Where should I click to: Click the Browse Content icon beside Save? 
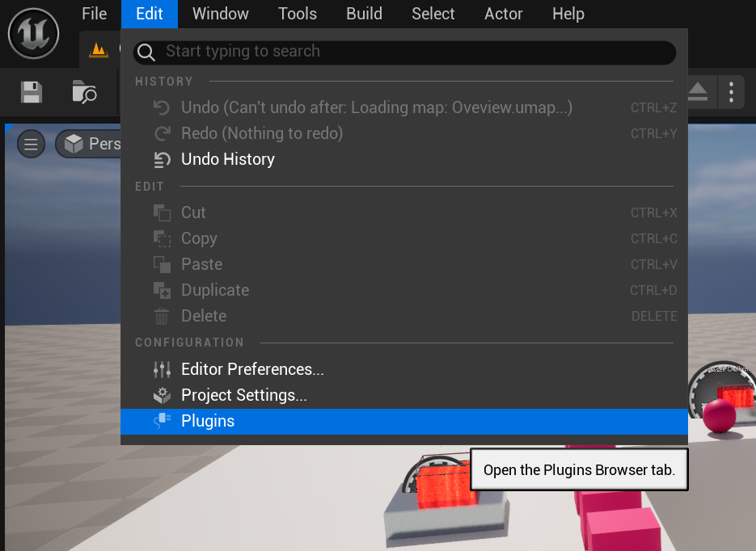[x=84, y=91]
